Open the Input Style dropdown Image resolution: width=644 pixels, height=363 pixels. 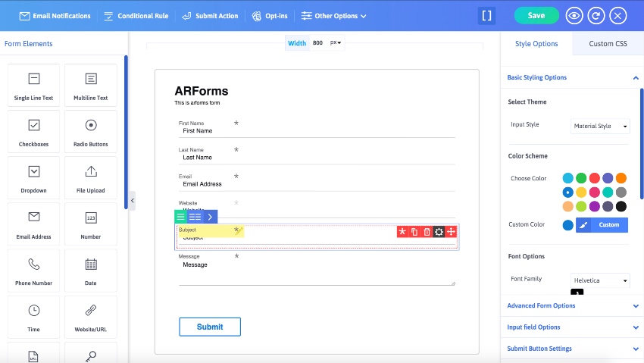[x=600, y=126]
